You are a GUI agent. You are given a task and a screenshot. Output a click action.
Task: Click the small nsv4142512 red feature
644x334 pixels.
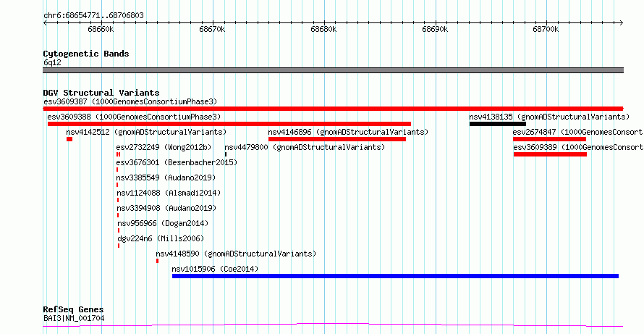(69, 139)
